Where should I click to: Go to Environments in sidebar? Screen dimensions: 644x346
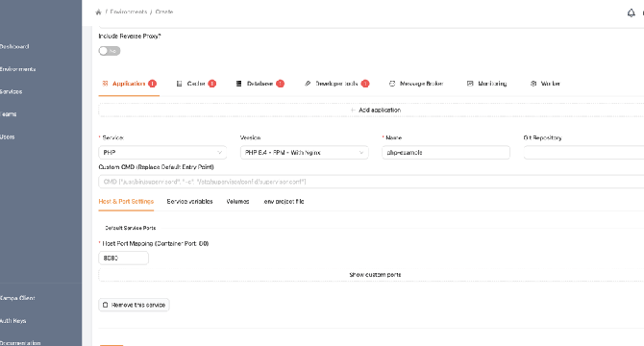pos(17,69)
